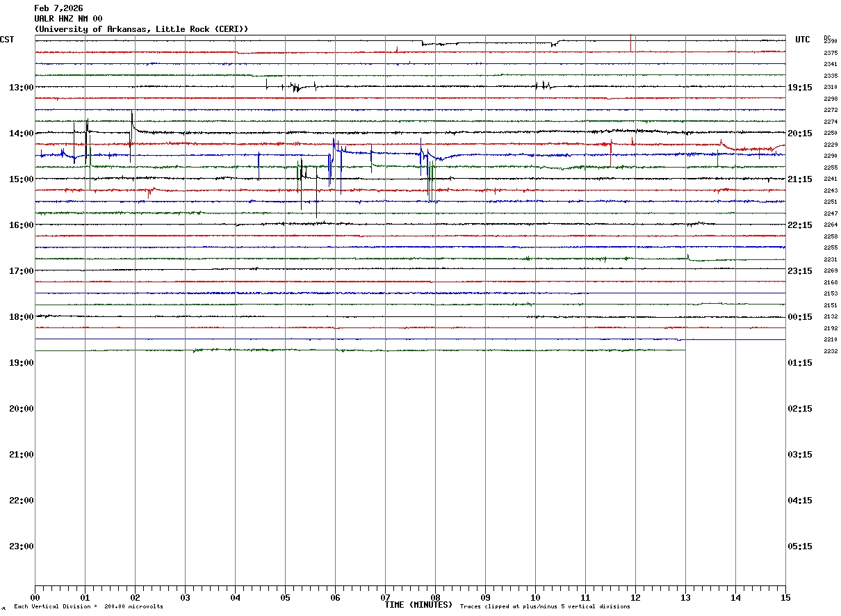This screenshot has height=616, width=841.
Task: Click the '03:15' UTC time label
Action: pyautogui.click(x=800, y=455)
